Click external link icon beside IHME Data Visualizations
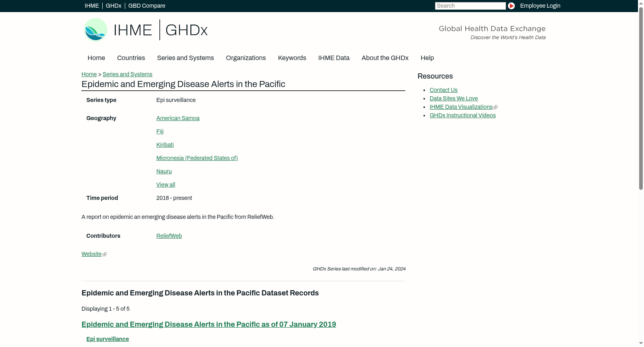Screen dimensions: 644x347 (x=495, y=107)
